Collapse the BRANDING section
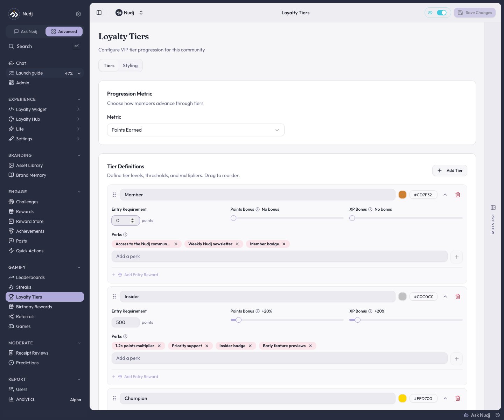Image resolution: width=504 pixels, height=420 pixels. (79, 155)
